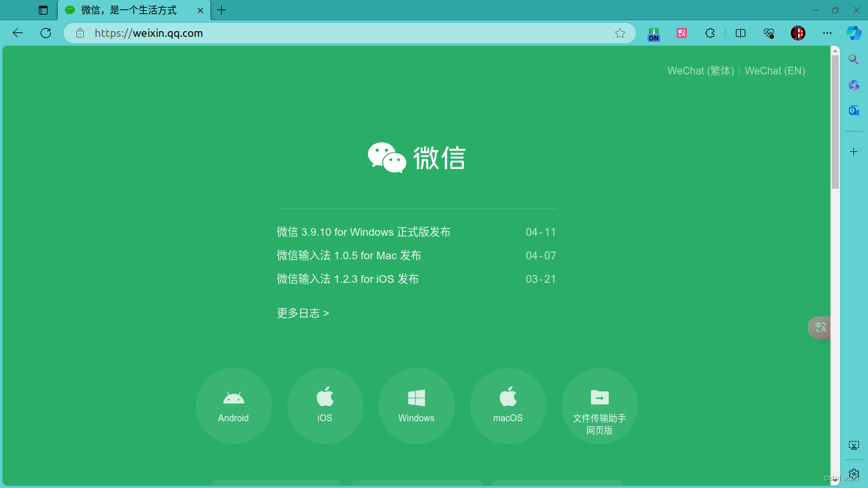Open Copilot icon in toolbar
This screenshot has height=488, width=868.
coord(853,33)
